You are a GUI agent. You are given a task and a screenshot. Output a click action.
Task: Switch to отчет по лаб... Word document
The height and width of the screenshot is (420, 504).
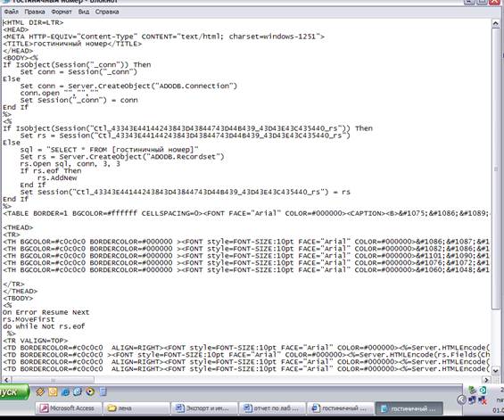272,408
